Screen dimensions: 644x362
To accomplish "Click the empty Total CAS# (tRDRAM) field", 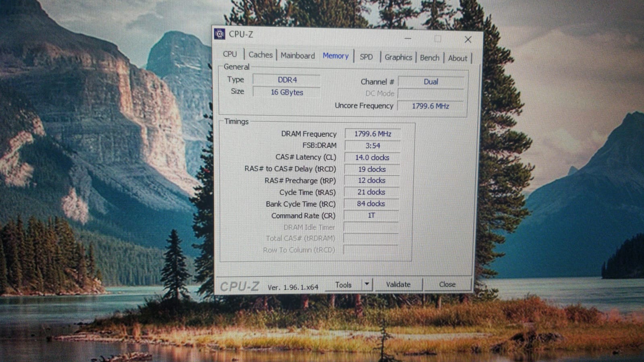I will (x=371, y=238).
